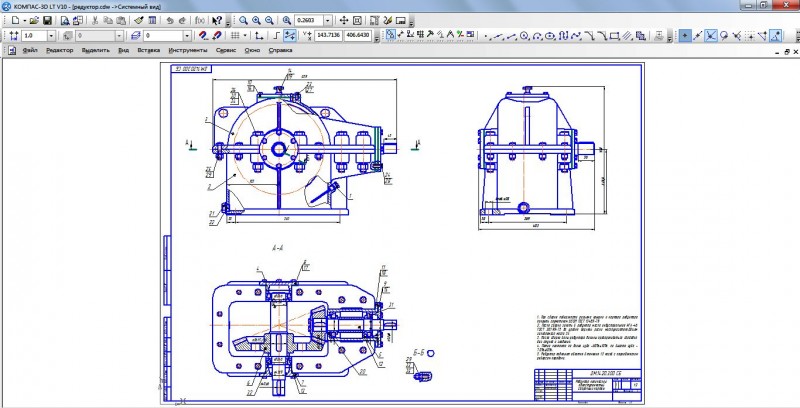The height and width of the screenshot is (408, 800).
Task: Select the Rectangle tool
Action: pyautogui.click(x=614, y=36)
